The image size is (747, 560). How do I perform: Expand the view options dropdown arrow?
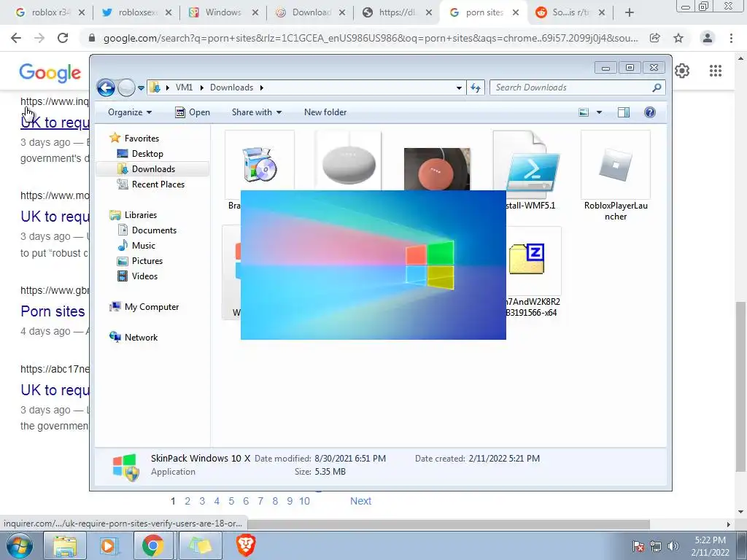click(x=600, y=112)
